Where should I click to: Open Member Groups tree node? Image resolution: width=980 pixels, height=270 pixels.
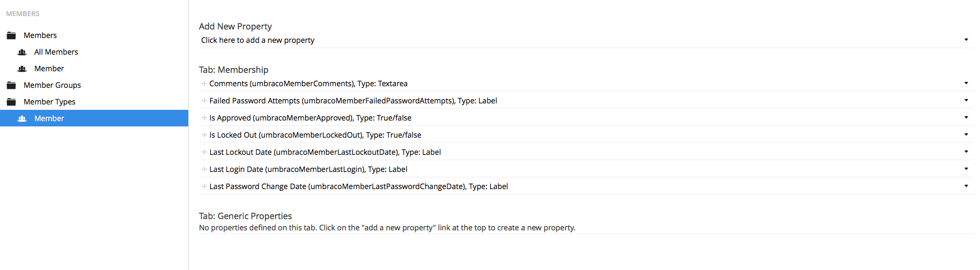tap(52, 85)
